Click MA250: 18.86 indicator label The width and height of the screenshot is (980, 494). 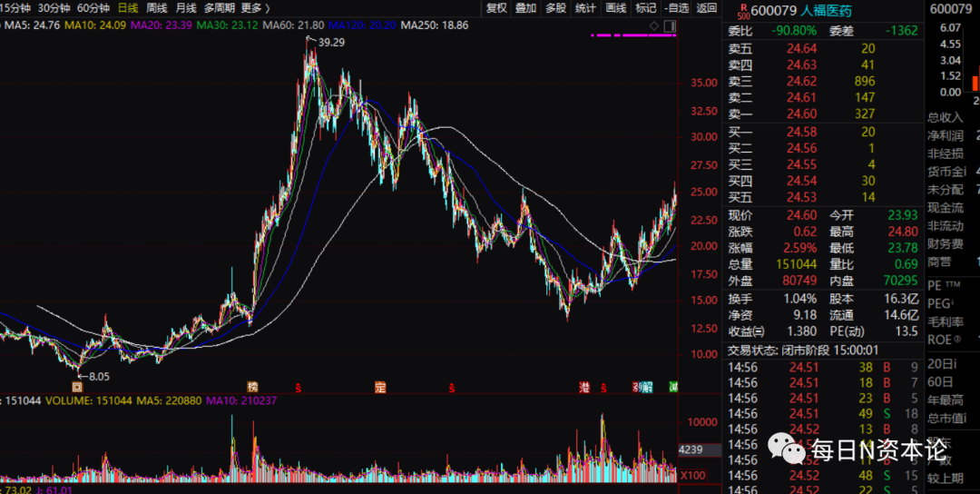[435, 25]
